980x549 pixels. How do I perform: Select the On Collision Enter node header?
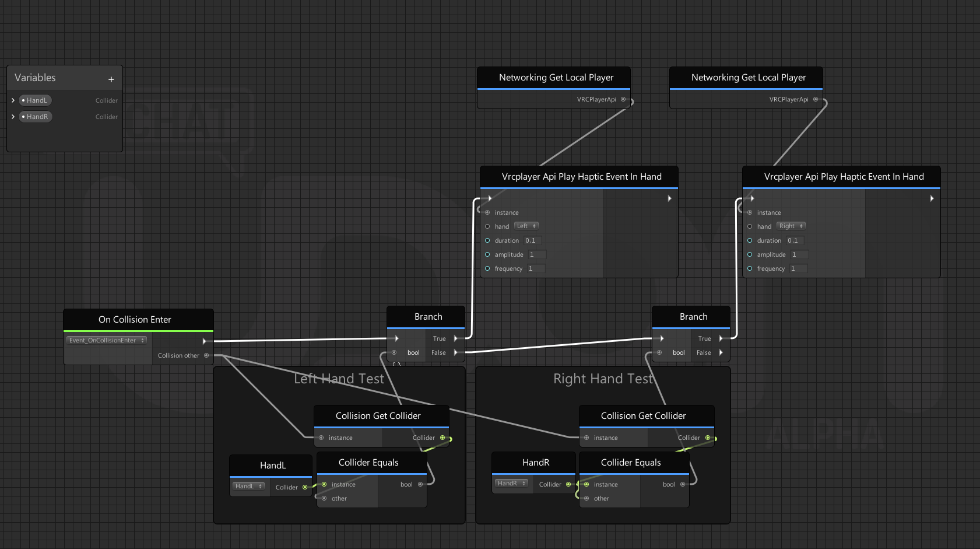(135, 320)
